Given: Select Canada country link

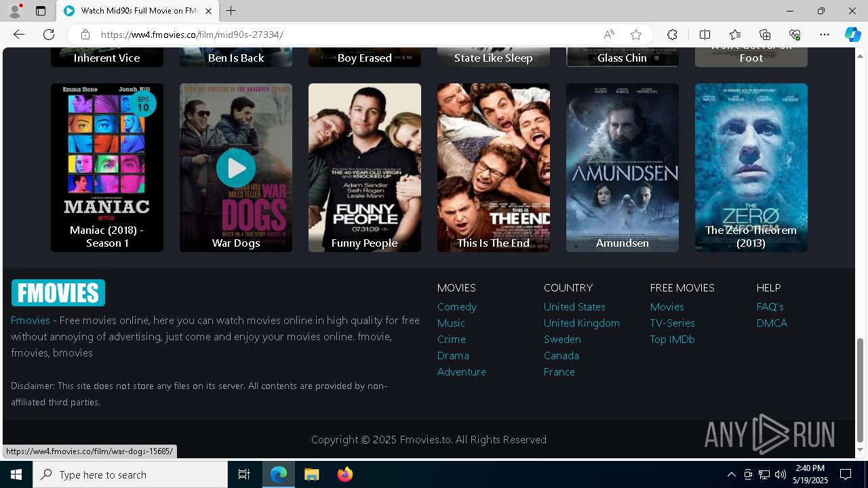Looking at the screenshot, I should (561, 355).
